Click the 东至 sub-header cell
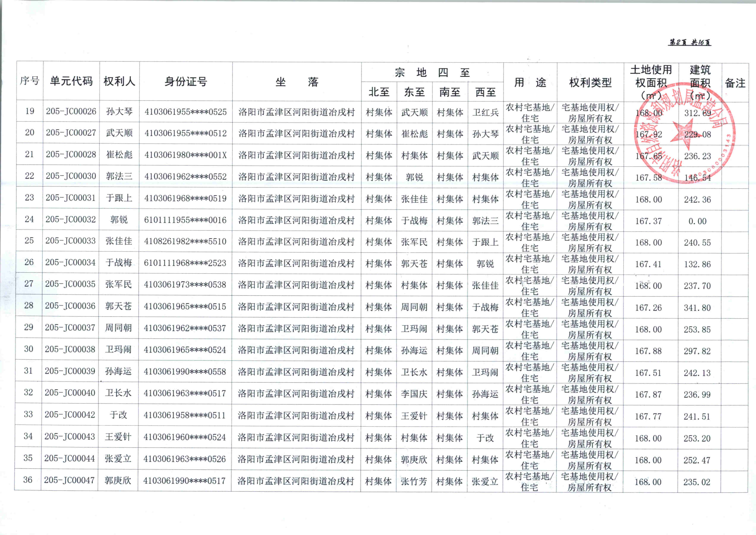This screenshot has height=535, width=756. pos(414,92)
